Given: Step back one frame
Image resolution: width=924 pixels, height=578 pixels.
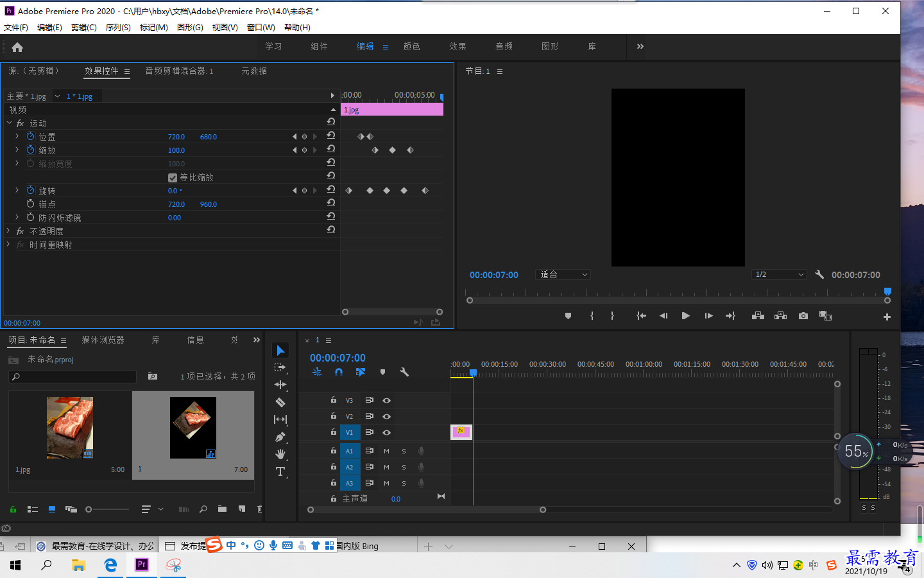Looking at the screenshot, I should tap(663, 316).
